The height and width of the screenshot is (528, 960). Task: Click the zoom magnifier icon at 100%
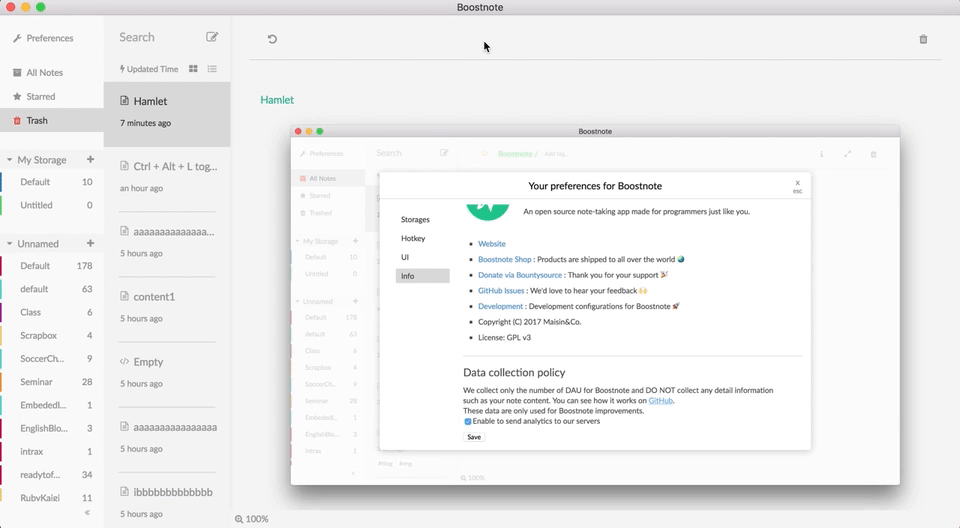point(239,519)
